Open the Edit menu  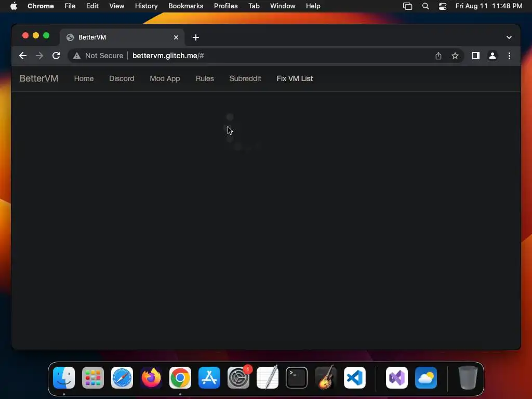point(92,6)
